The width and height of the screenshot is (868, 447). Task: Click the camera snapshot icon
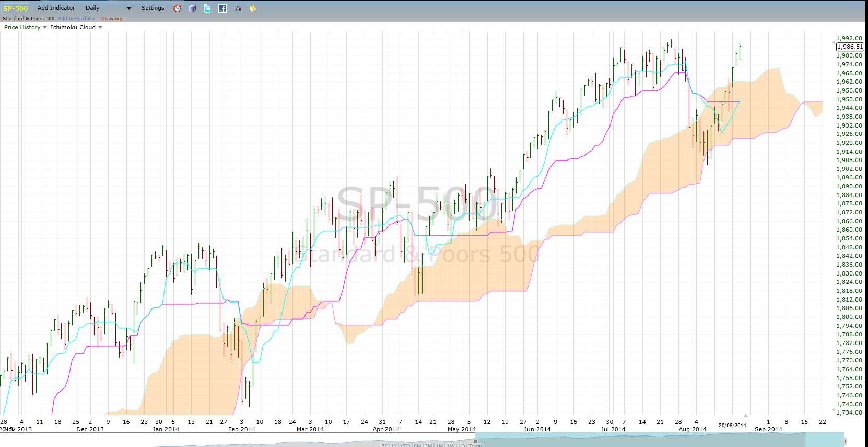[238, 8]
